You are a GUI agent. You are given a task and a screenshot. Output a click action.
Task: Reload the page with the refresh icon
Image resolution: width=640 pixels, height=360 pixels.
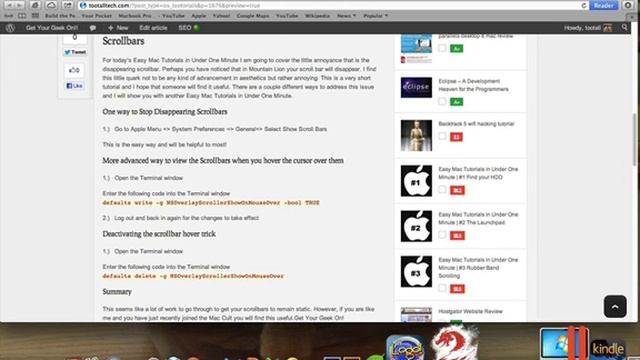pyautogui.click(x=584, y=5)
